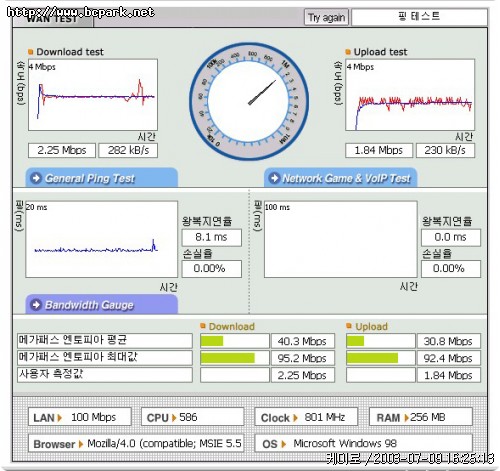Image resolution: width=500 pixels, height=471 pixels.
Task: Select the 1.84 Mbps upload result box
Action: pyautogui.click(x=379, y=150)
